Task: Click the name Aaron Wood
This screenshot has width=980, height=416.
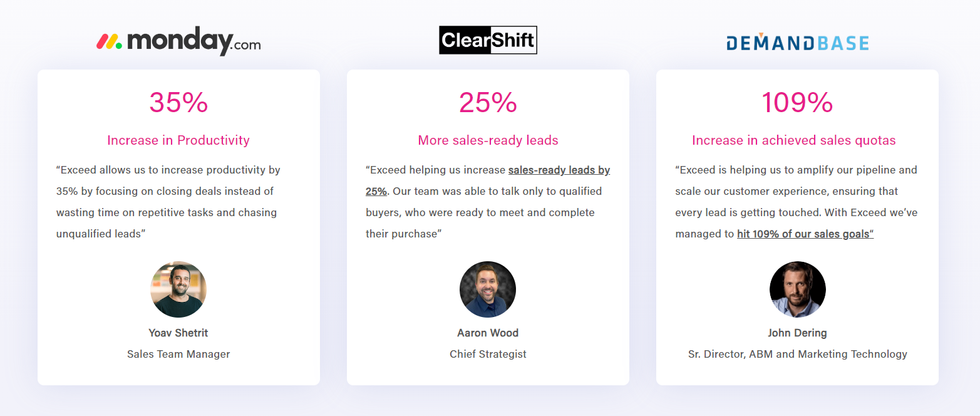Action: point(488,333)
